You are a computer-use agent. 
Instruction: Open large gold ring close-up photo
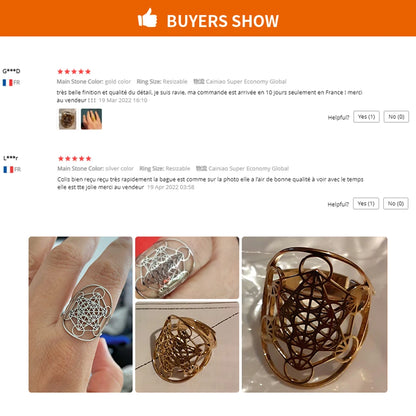[x=315, y=314]
